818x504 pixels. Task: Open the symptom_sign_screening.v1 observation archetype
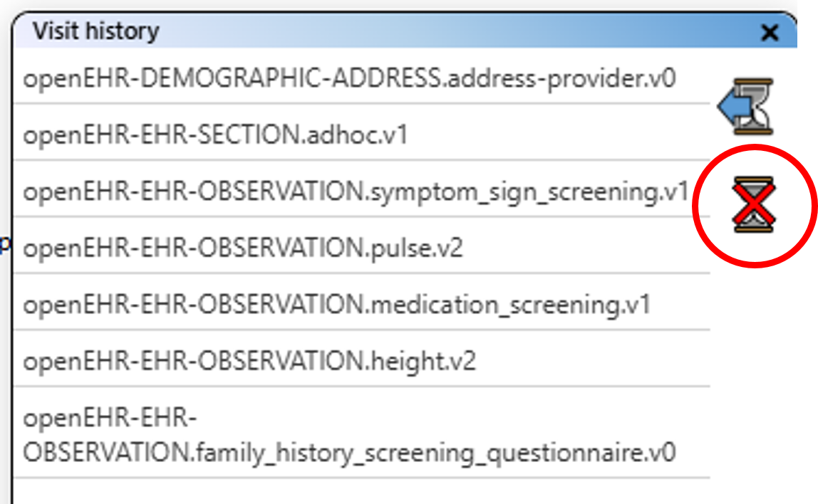click(x=356, y=191)
